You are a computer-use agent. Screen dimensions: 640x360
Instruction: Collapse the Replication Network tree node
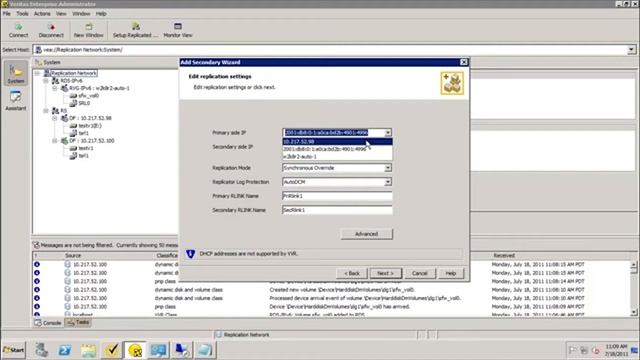point(37,73)
